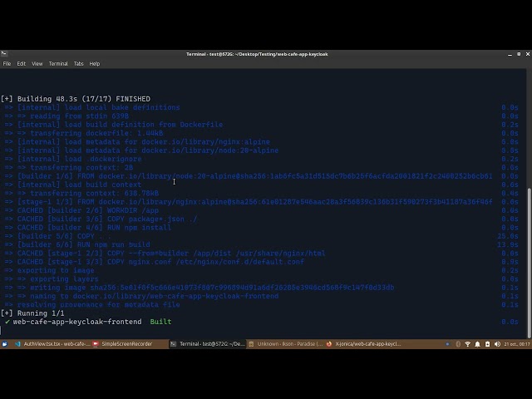The width and height of the screenshot is (532, 399).
Task: Click the clock showing 21 oct, 00:17
Action: pyautogui.click(x=517, y=344)
